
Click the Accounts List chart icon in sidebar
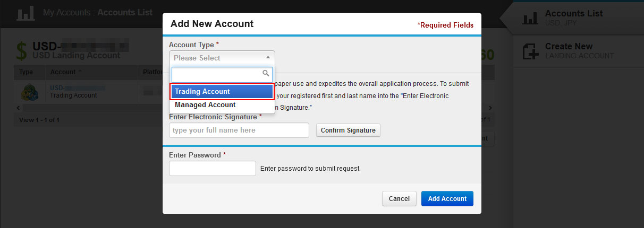pyautogui.click(x=530, y=18)
